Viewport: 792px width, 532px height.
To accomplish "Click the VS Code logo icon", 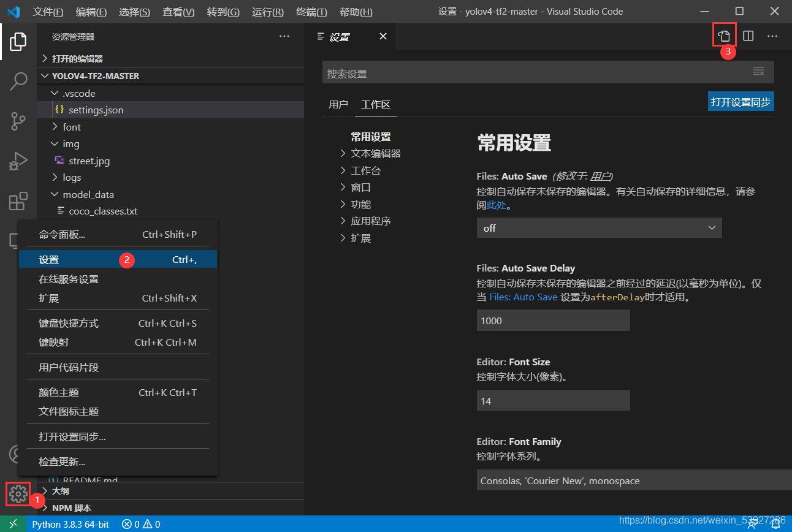I will coord(13,12).
